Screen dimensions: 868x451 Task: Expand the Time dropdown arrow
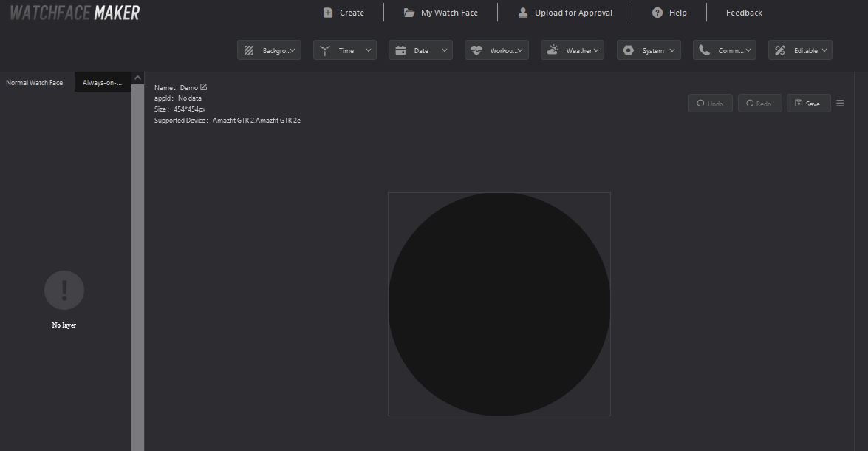coord(368,50)
